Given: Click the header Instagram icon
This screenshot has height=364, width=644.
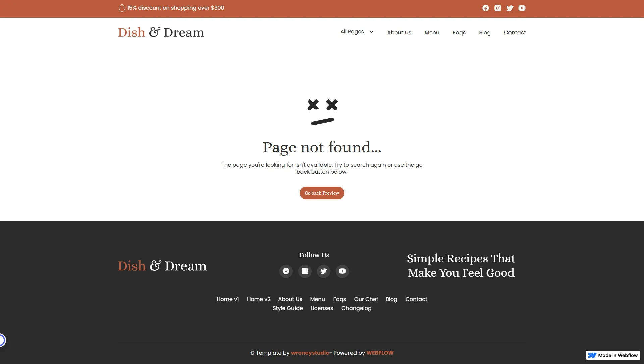Looking at the screenshot, I should pyautogui.click(x=498, y=8).
